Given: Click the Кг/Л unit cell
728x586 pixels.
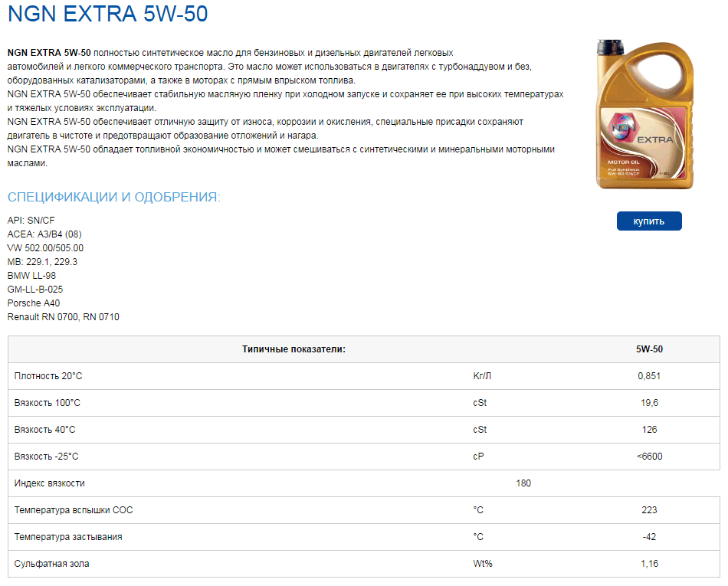Looking at the screenshot, I should tap(482, 376).
